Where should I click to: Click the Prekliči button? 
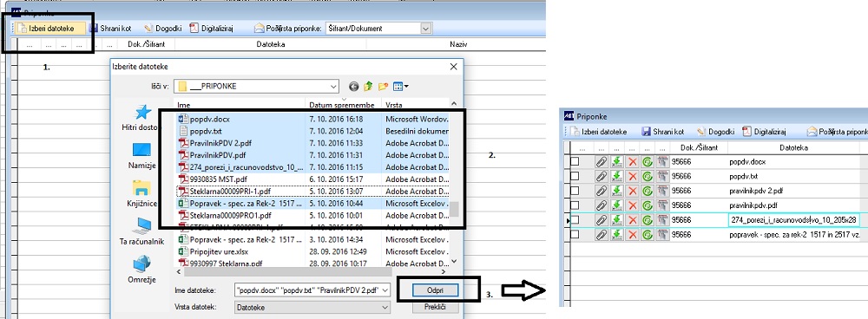coord(435,307)
